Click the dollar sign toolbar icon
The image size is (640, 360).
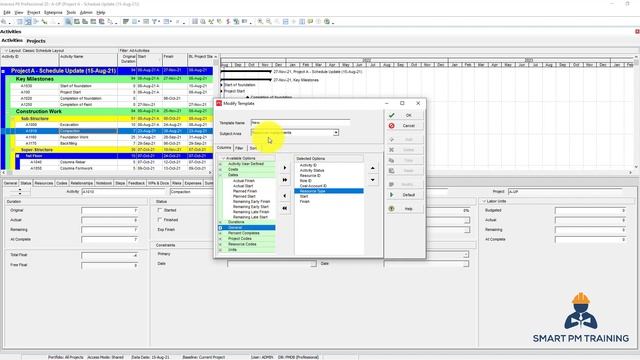228,22
